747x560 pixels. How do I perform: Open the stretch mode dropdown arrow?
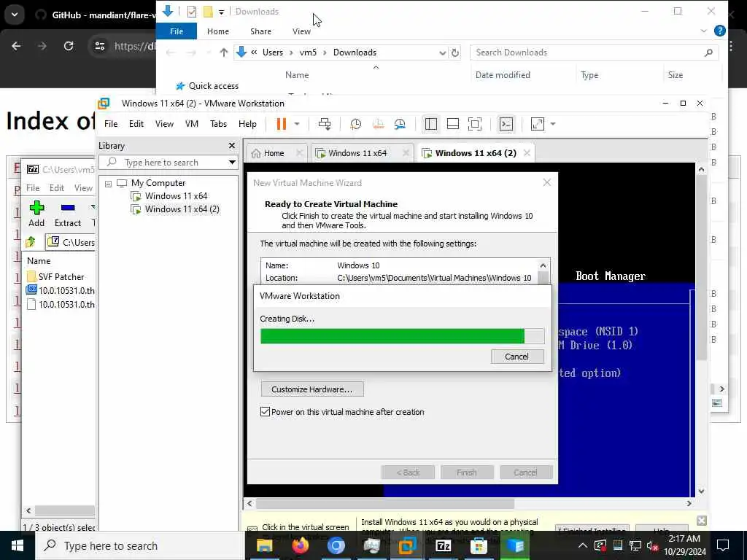coord(553,124)
